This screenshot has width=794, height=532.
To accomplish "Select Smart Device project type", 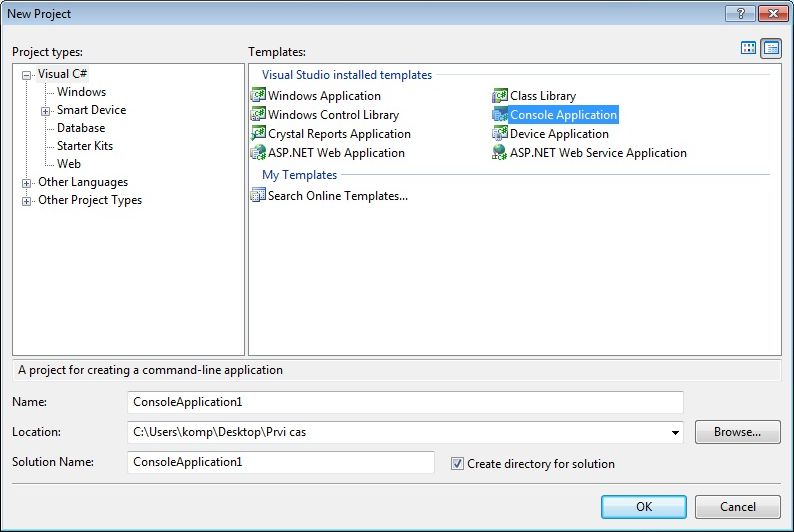I will click(x=91, y=110).
